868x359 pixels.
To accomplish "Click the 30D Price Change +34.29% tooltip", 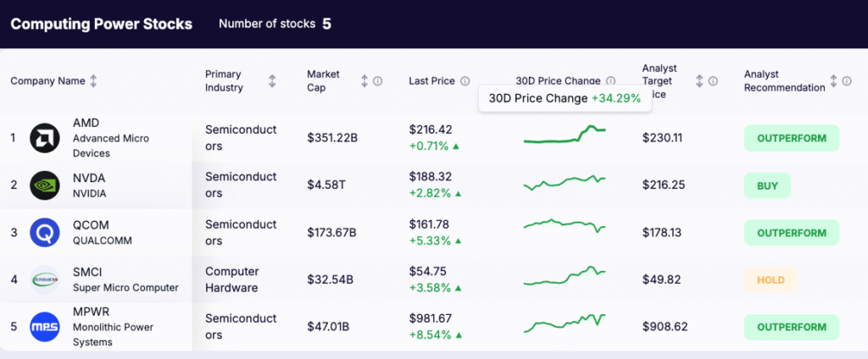I will tap(565, 98).
